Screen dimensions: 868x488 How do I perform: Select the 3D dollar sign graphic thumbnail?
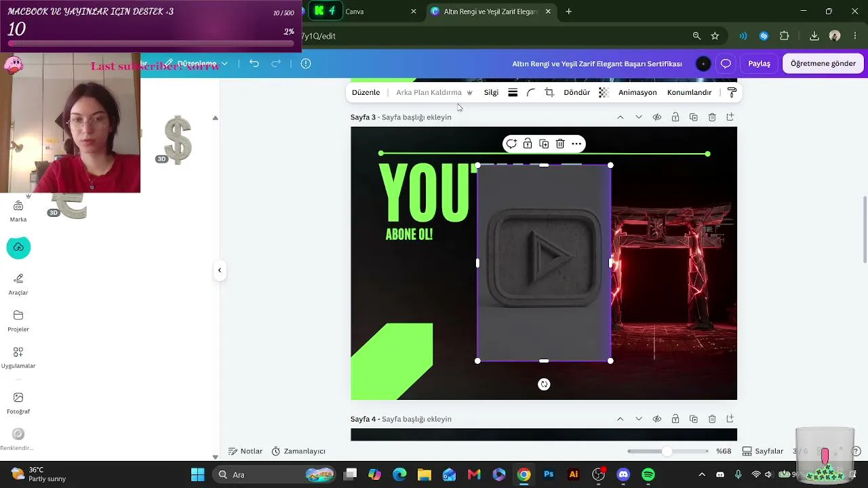tap(178, 140)
